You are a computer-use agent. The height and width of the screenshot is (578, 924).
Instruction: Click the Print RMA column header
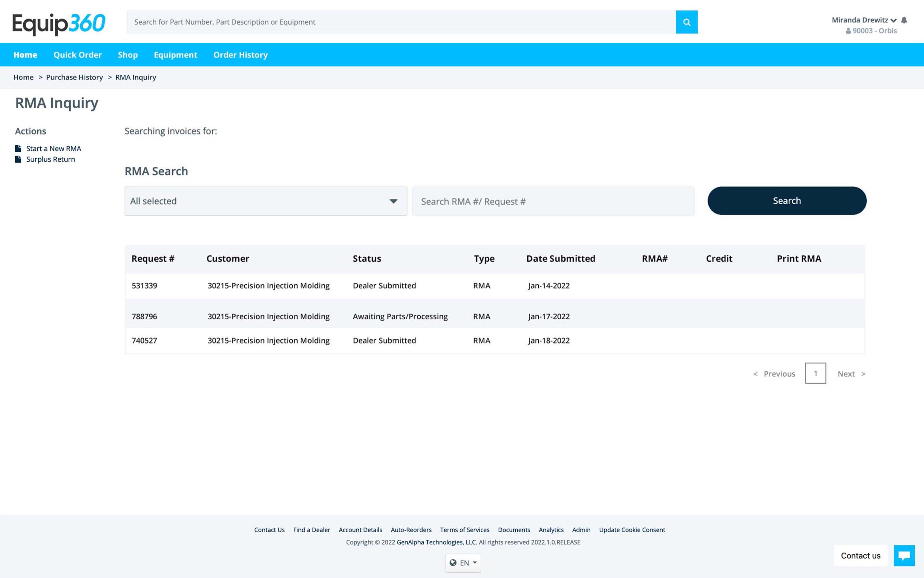point(799,259)
